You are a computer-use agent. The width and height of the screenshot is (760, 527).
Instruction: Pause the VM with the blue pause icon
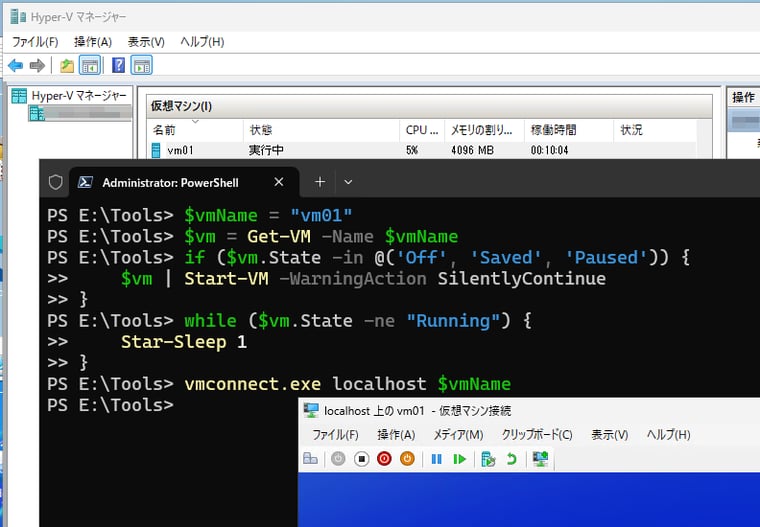[436, 459]
